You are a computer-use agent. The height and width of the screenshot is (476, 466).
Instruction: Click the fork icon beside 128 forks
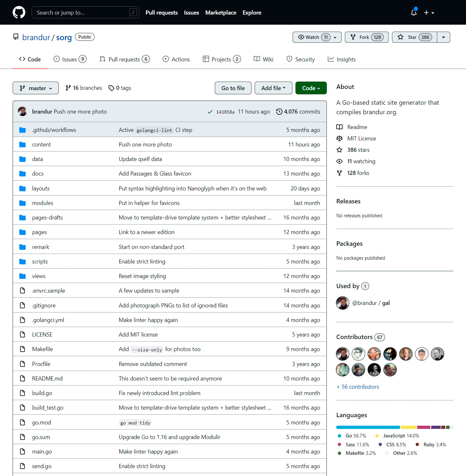click(x=339, y=173)
